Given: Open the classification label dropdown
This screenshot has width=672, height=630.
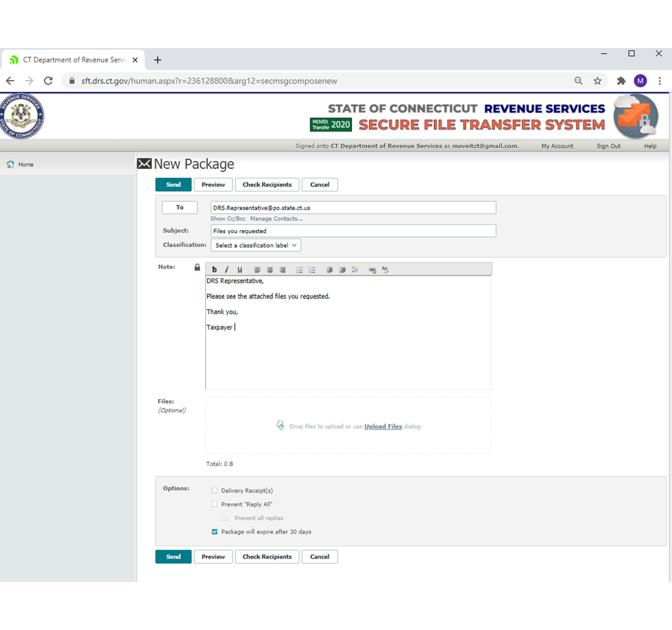Looking at the screenshot, I should coord(256,245).
